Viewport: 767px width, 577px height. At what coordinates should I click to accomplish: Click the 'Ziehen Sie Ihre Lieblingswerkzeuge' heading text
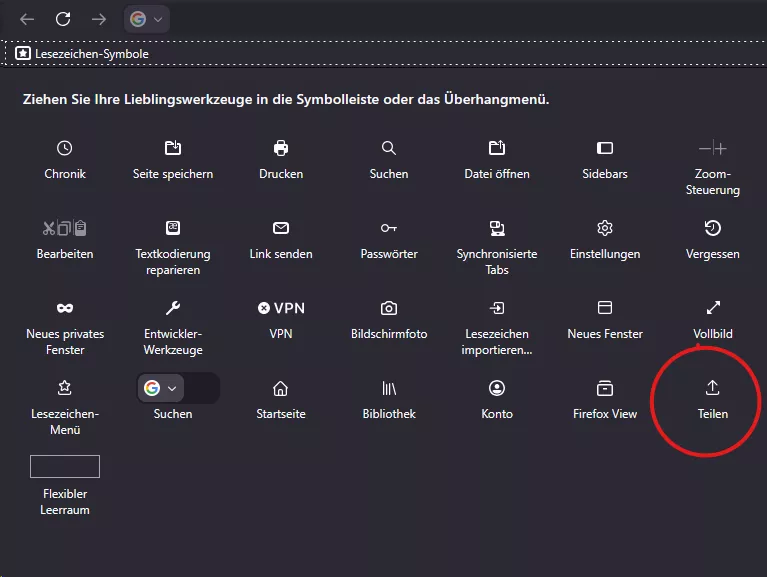[286, 99]
